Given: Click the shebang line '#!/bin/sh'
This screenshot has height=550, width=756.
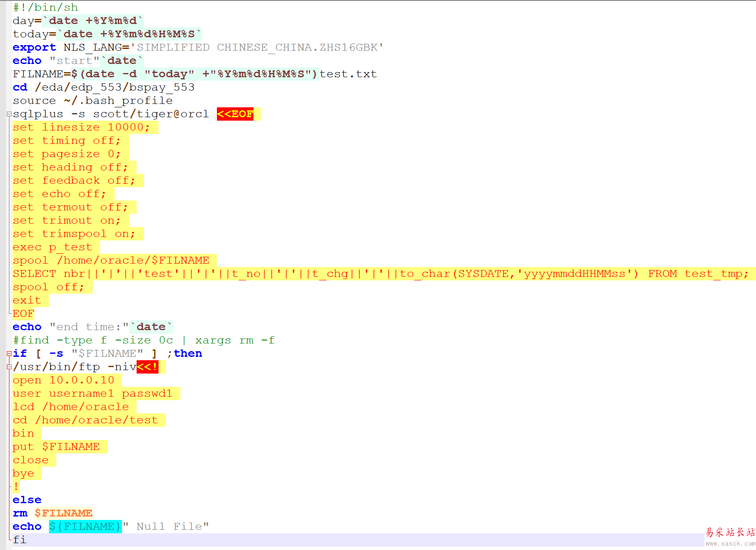Looking at the screenshot, I should [x=46, y=7].
